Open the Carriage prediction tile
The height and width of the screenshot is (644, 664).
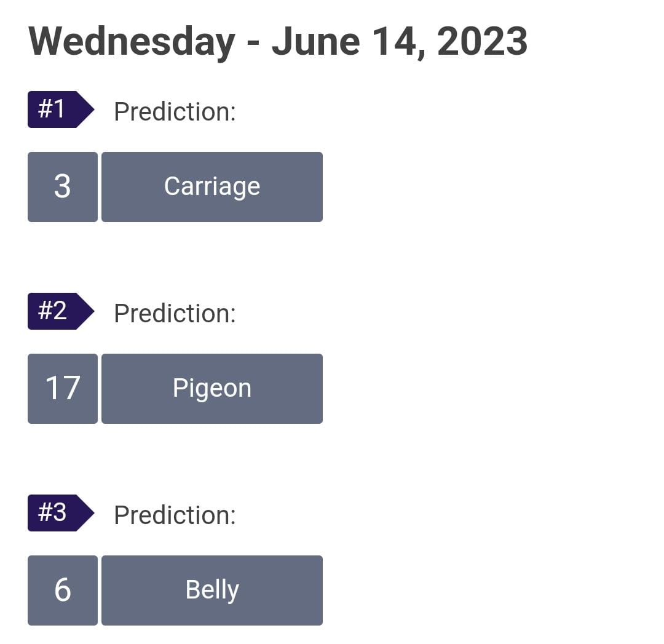(212, 187)
